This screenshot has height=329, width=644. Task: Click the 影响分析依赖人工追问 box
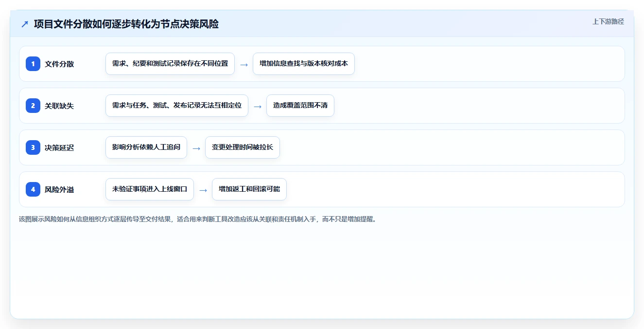(x=146, y=147)
